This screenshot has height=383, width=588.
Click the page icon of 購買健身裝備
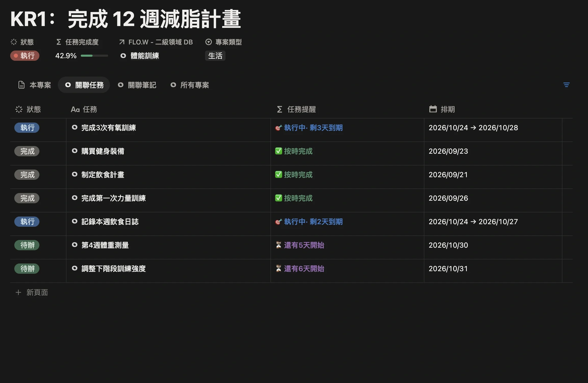click(75, 151)
